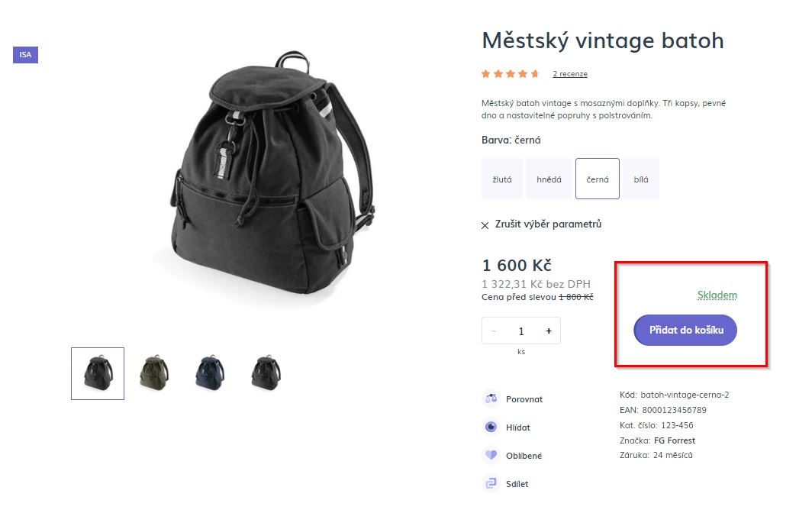The height and width of the screenshot is (513, 812).
Task: Click the Skladem availability link
Action: [x=717, y=295]
